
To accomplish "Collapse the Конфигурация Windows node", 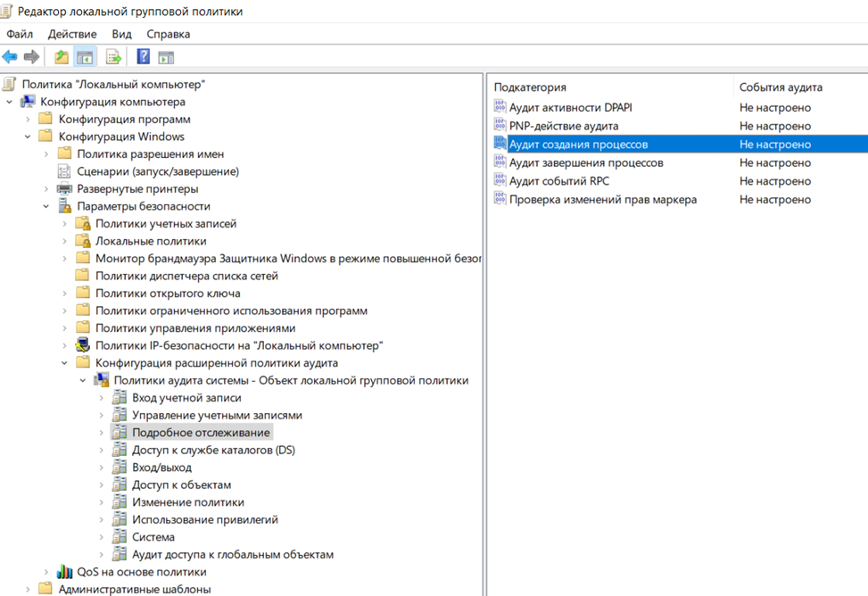I will (27, 136).
